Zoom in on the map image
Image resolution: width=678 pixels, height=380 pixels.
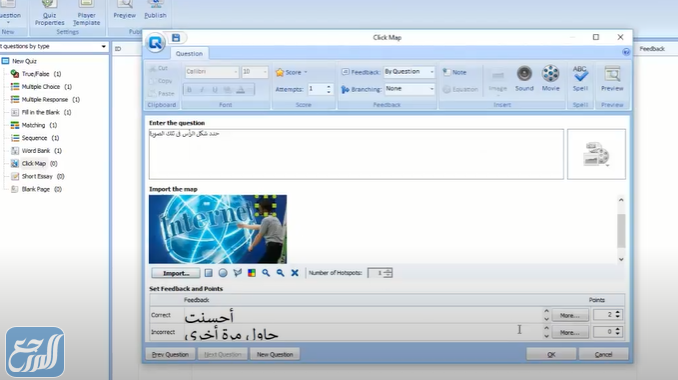[x=266, y=273]
